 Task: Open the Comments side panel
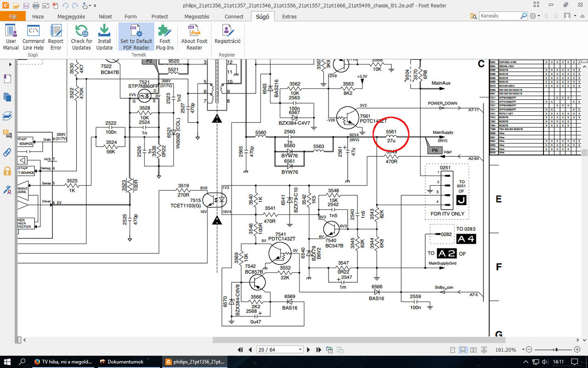7,134
